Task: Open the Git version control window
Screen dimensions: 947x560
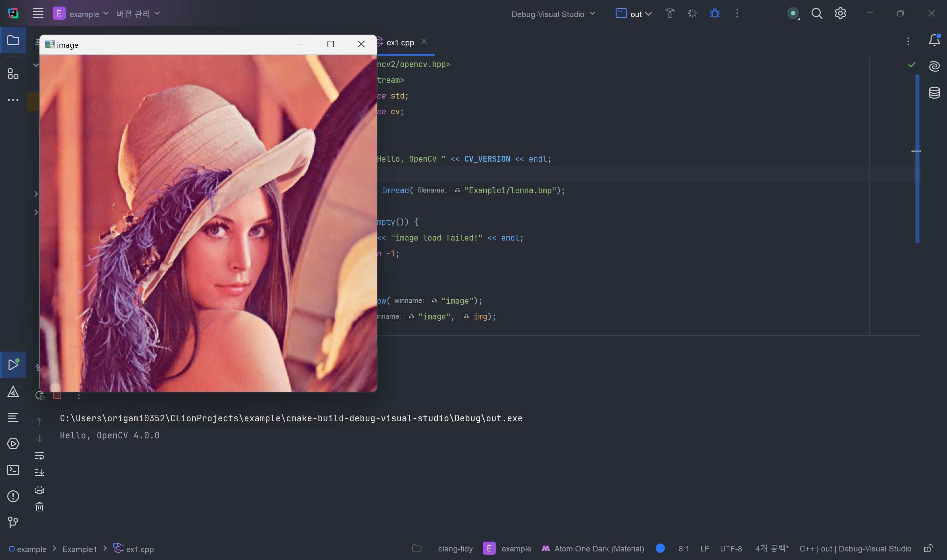Action: (x=13, y=522)
